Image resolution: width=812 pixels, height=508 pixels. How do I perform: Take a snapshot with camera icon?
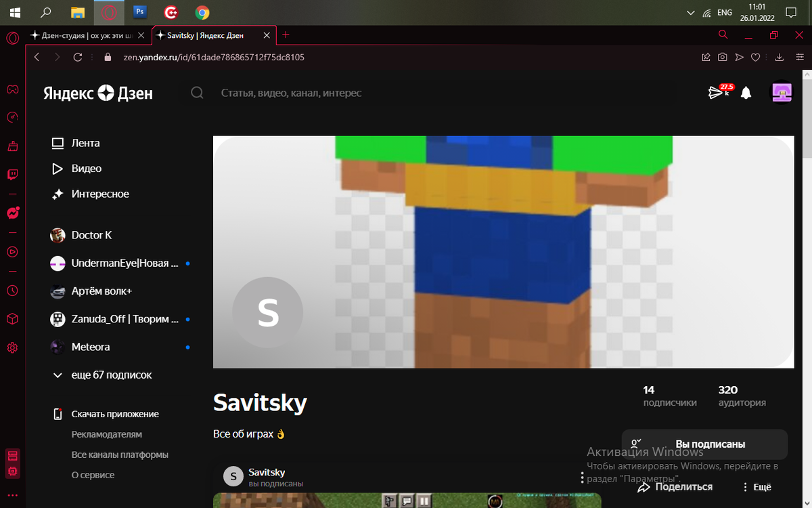click(723, 58)
